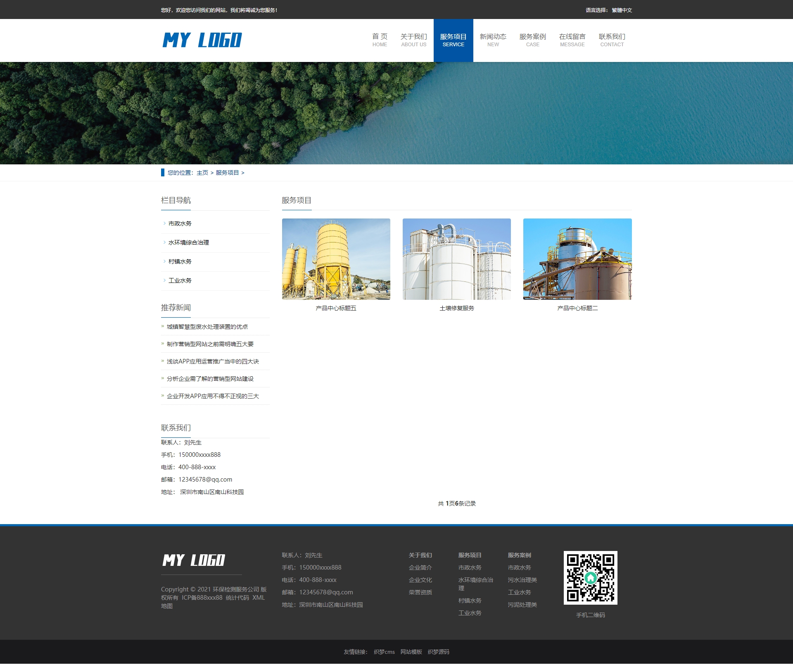Screen dimensions: 793x672
Task: Click the blue MY LOGO header image
Action: [x=202, y=40]
